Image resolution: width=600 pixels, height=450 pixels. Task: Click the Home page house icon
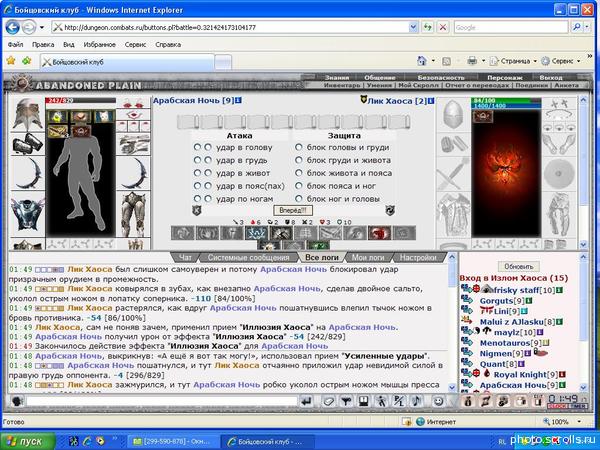[x=422, y=60]
